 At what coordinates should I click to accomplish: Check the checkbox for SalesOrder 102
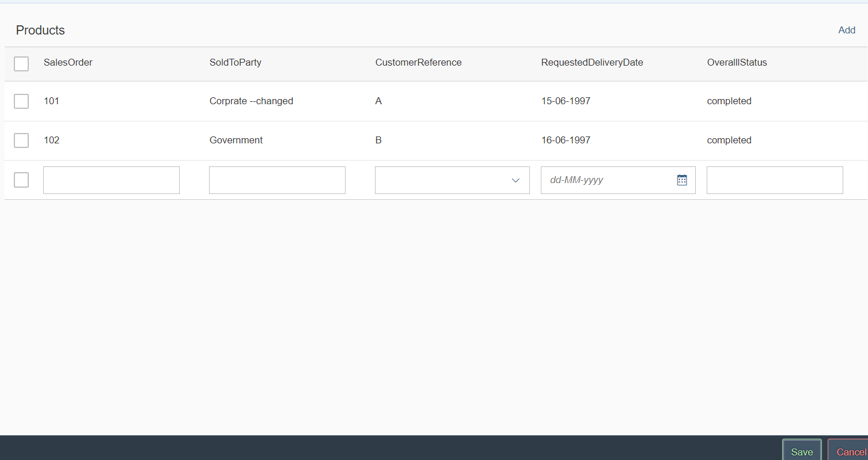pyautogui.click(x=21, y=140)
